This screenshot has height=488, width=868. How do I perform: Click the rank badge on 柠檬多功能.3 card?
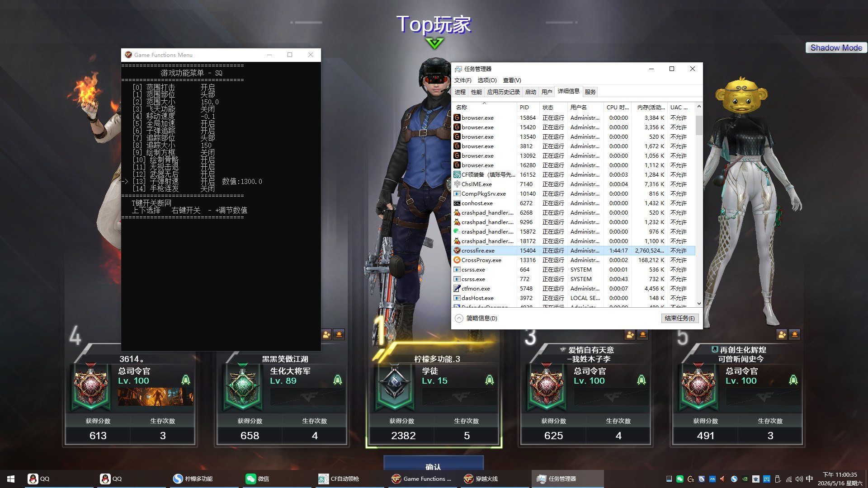395,387
